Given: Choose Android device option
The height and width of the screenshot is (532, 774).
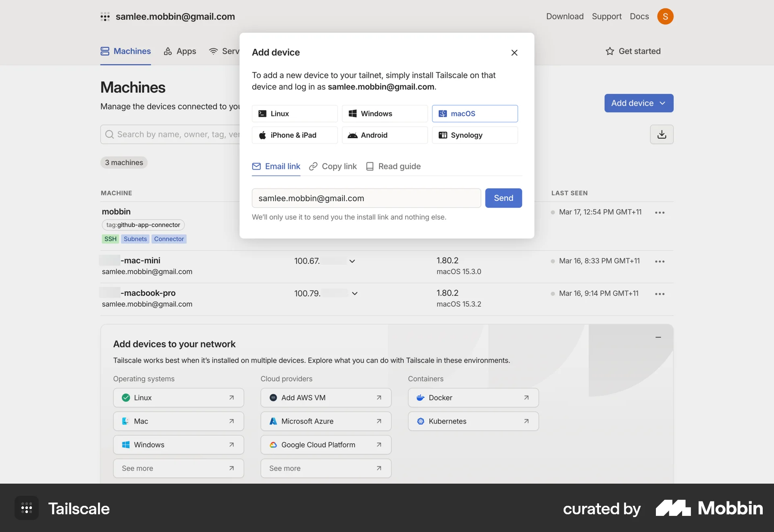Looking at the screenshot, I should click(384, 135).
